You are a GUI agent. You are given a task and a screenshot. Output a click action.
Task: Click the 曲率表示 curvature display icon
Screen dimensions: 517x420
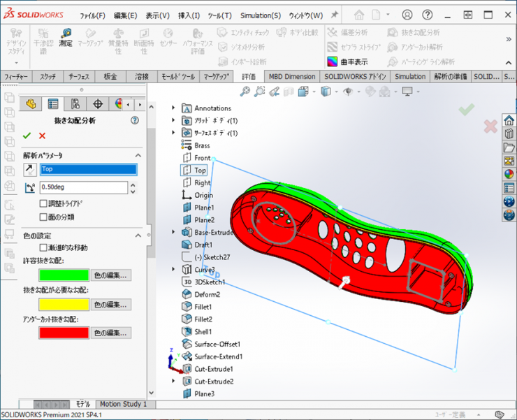click(333, 61)
